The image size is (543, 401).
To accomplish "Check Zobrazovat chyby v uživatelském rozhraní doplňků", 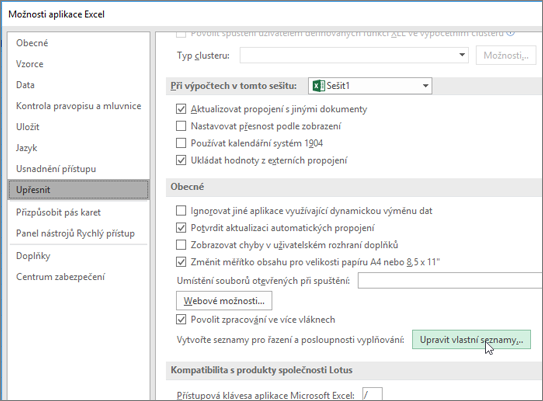I will [181, 245].
